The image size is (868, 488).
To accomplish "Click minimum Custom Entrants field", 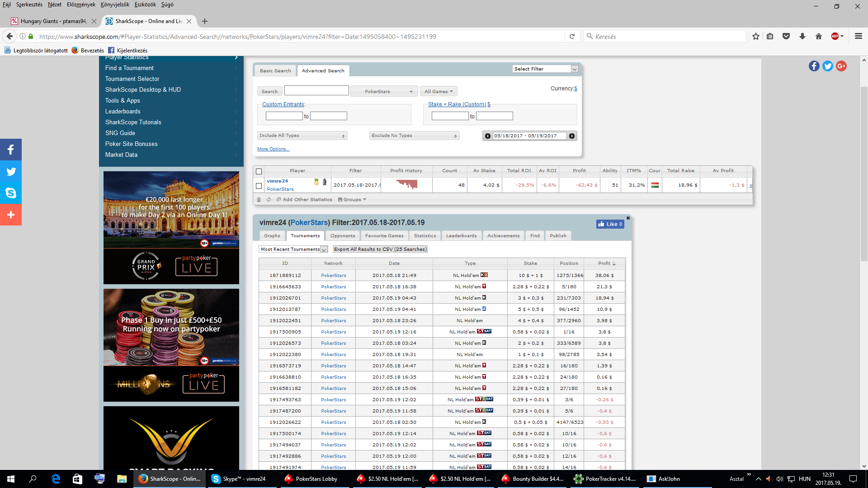I will pos(284,116).
